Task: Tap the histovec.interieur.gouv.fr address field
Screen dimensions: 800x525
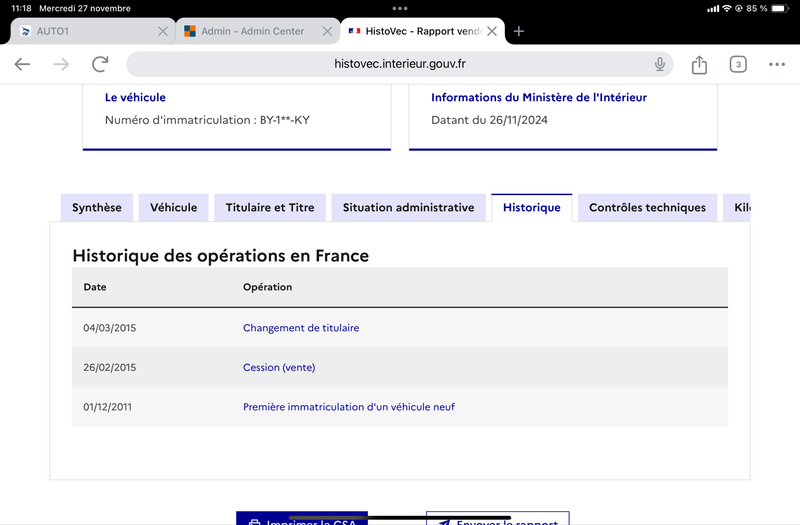Action: click(x=399, y=64)
